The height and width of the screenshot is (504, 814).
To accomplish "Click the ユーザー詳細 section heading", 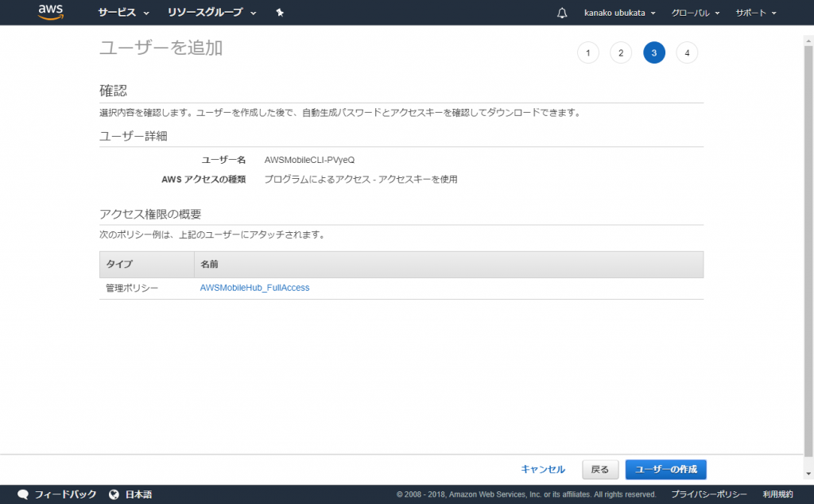I will (133, 136).
